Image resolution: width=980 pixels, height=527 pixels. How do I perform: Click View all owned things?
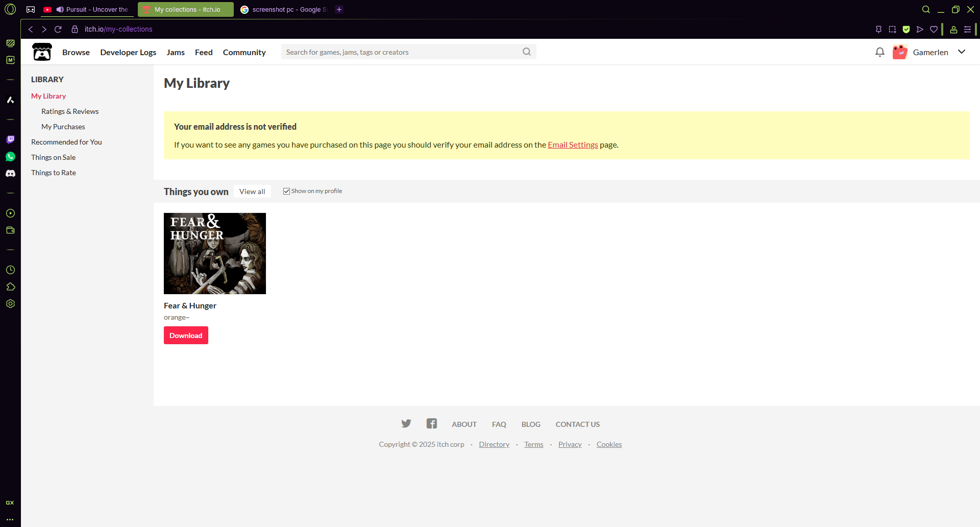(252, 191)
